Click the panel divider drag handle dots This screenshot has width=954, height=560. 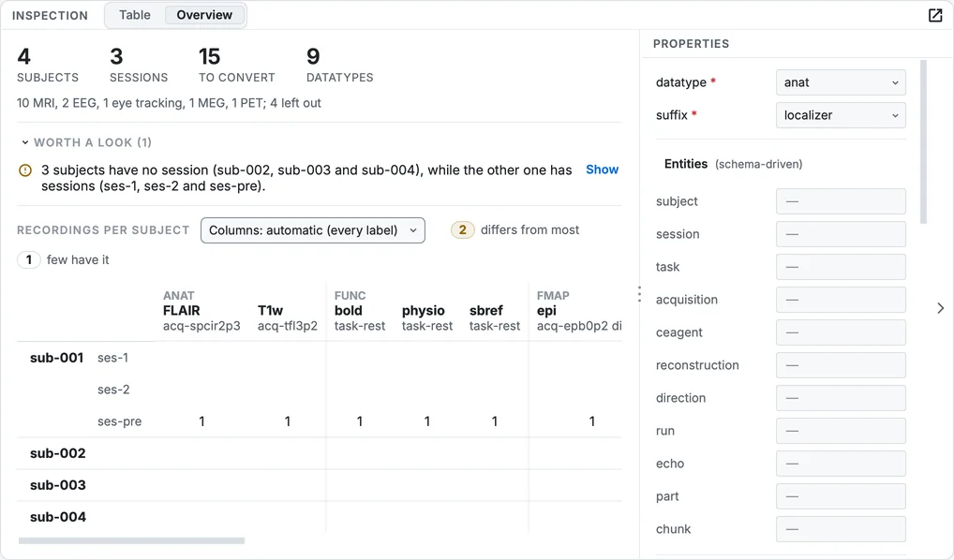pos(639,294)
